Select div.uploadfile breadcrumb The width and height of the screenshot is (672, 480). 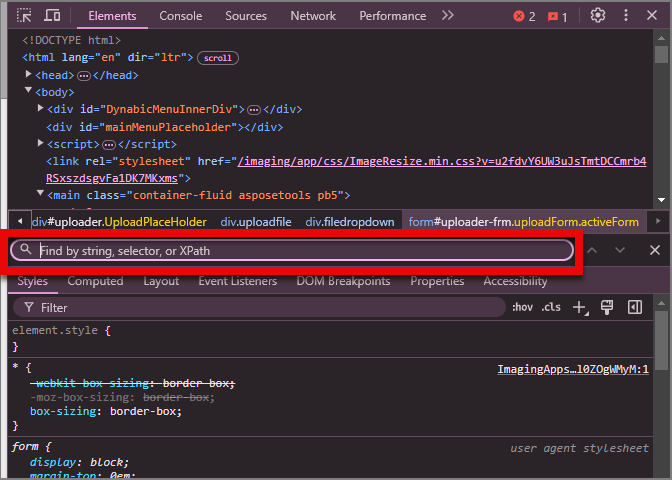pyautogui.click(x=256, y=222)
